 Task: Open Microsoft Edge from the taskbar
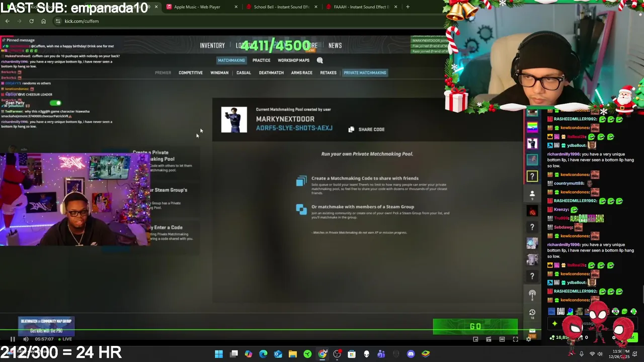click(263, 354)
